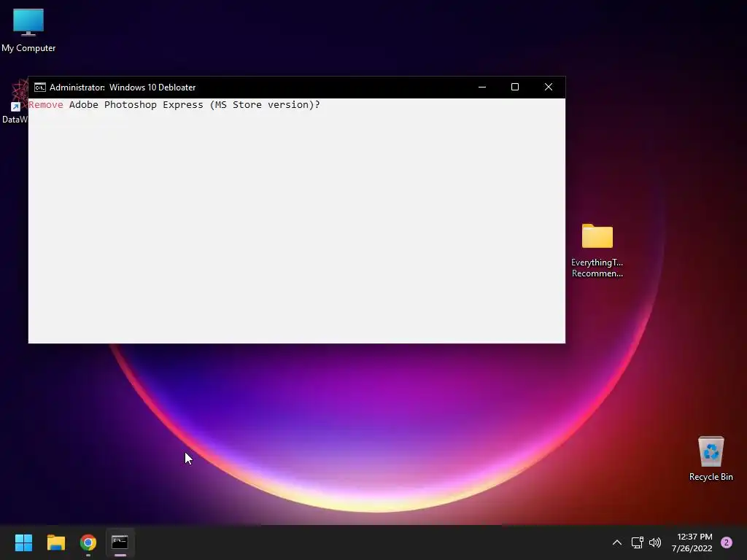
Task: Close the Windows 10 Debloater window
Action: click(549, 87)
